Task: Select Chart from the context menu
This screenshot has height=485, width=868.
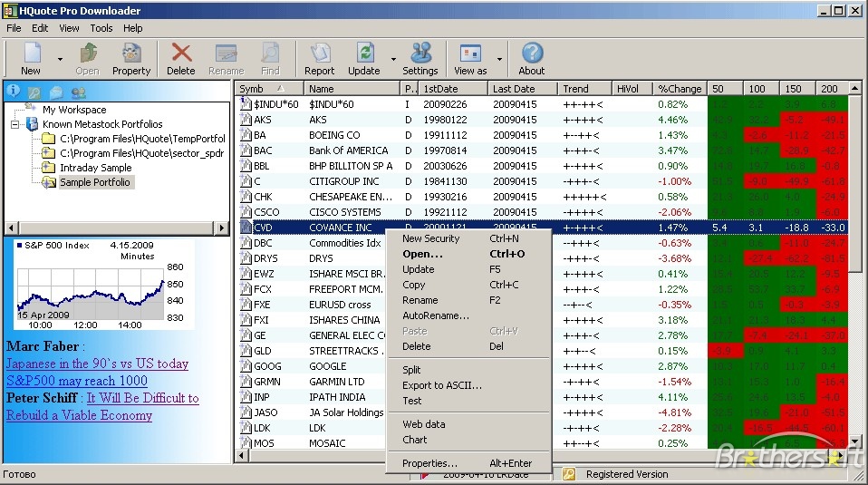Action: coord(414,440)
